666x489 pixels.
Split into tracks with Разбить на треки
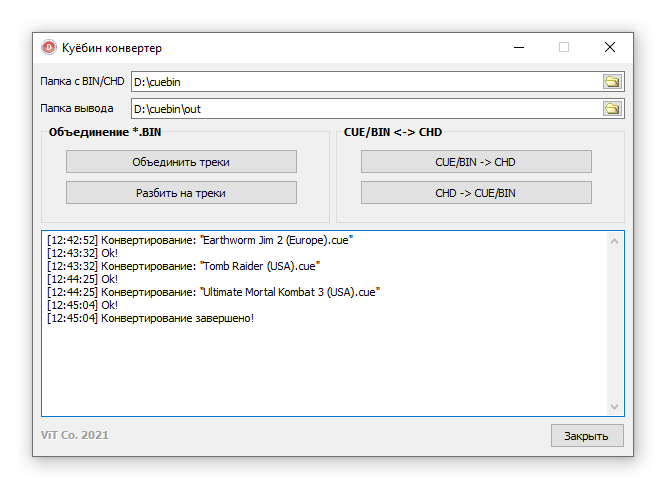pyautogui.click(x=181, y=193)
